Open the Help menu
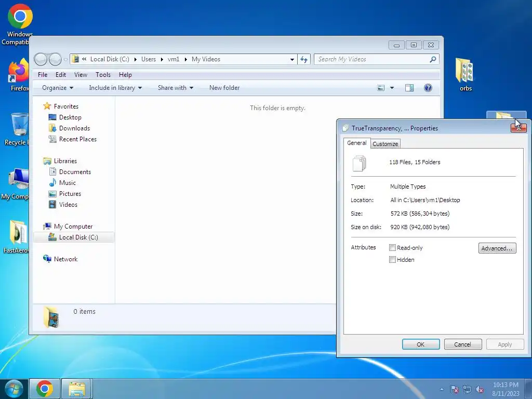Viewport: 532px width, 399px height. [125, 75]
